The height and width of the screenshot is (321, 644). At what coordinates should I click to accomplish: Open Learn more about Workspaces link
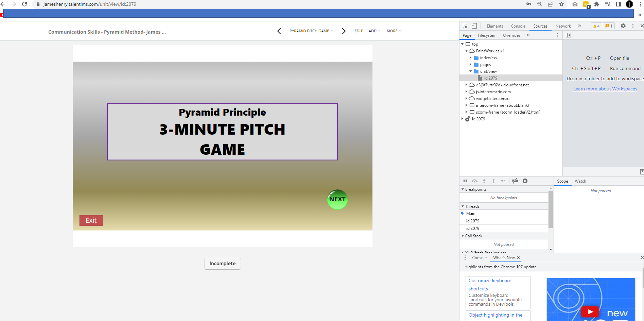(x=605, y=89)
